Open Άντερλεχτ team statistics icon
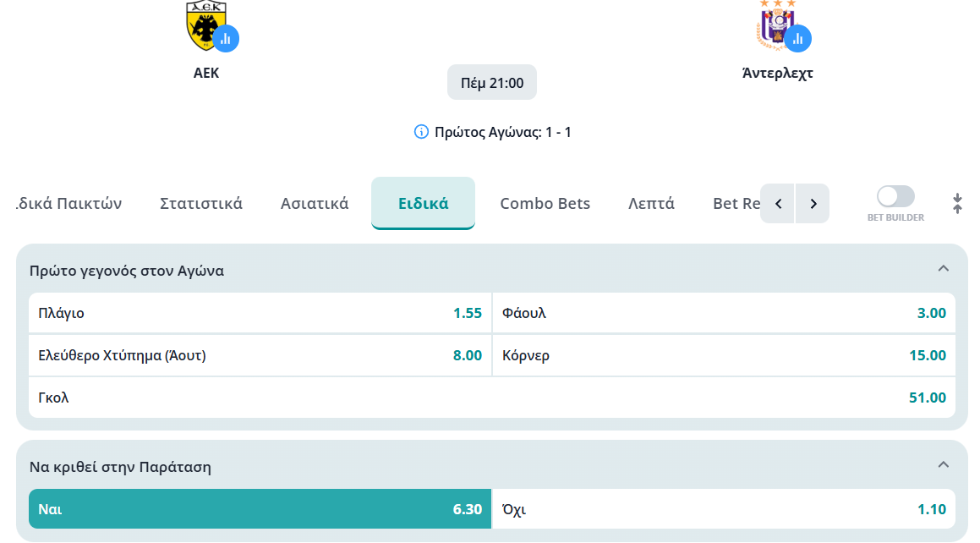 tap(798, 39)
